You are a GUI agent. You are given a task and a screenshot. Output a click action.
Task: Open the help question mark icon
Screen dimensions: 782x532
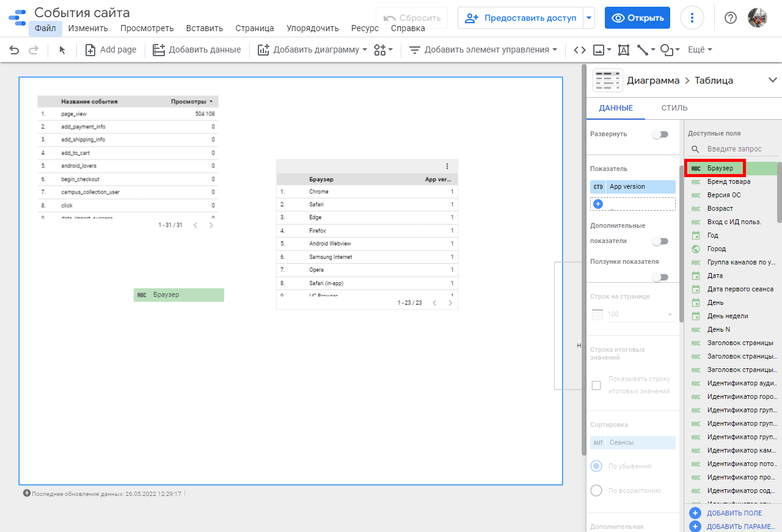[x=730, y=18]
